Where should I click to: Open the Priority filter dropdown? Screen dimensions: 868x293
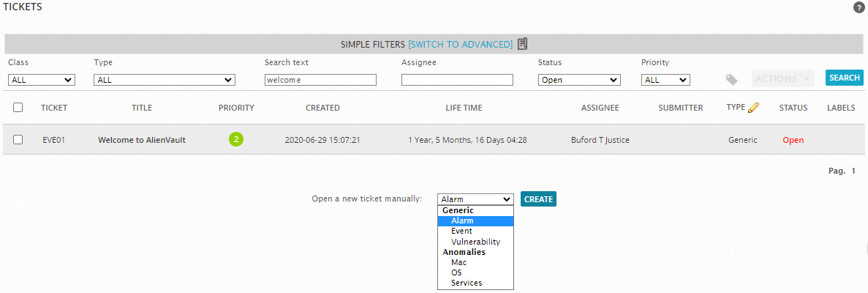665,80
